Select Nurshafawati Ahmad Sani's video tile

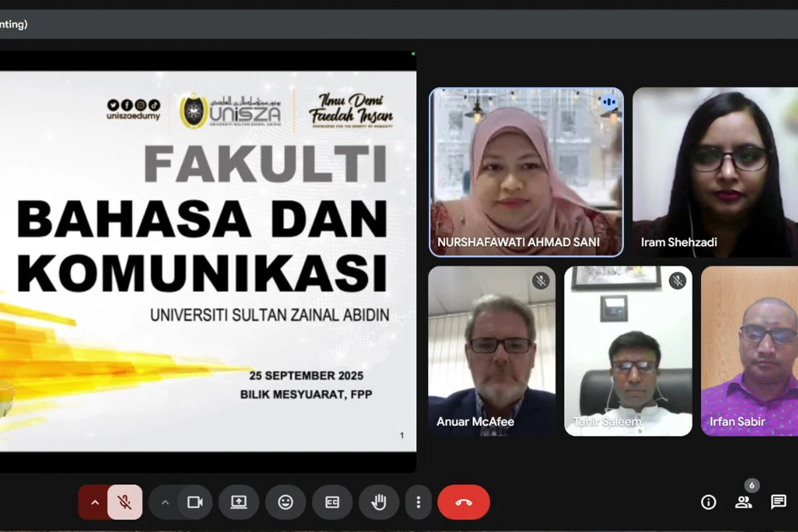pos(526,172)
